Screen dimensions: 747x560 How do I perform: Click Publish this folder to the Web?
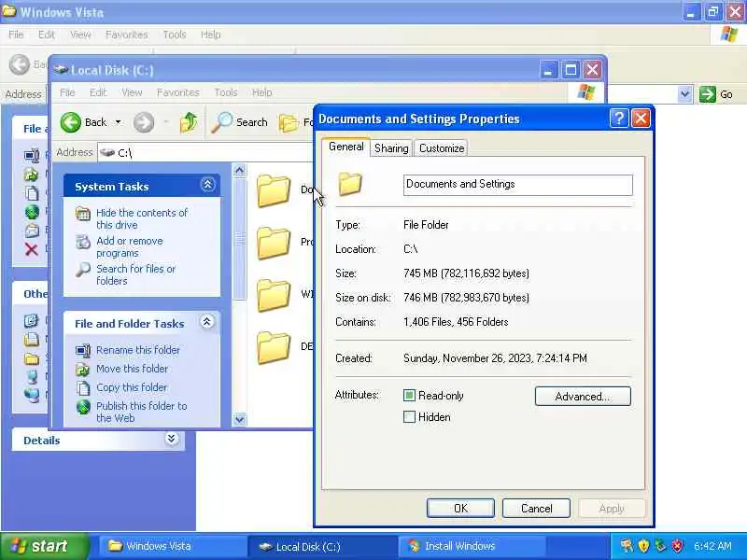pos(142,412)
